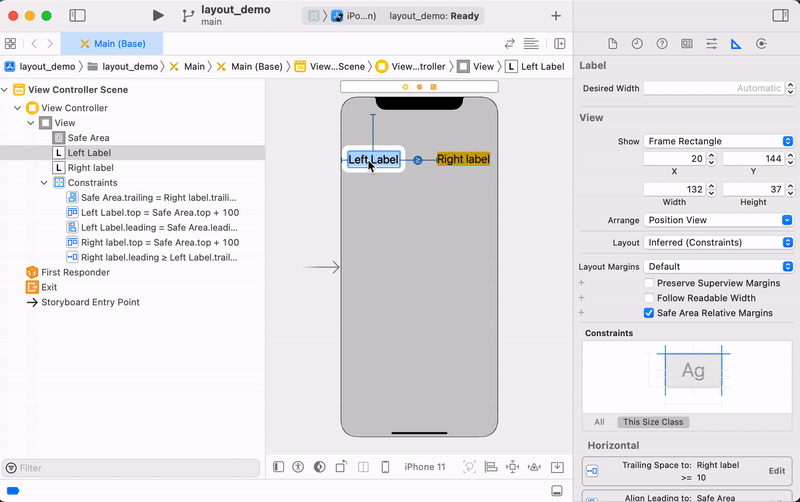
Task: Open the Connections inspector tab
Action: pos(761,44)
